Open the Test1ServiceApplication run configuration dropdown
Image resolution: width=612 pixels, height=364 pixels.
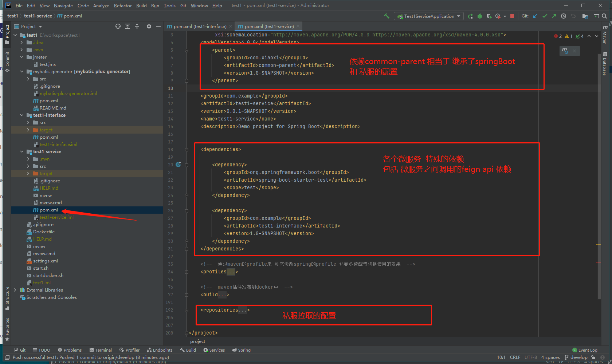(x=429, y=16)
